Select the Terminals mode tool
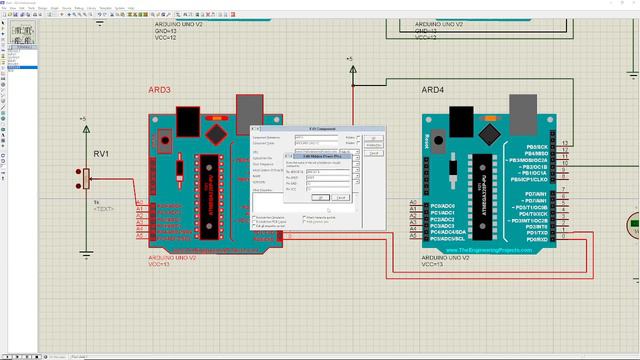 (x=3, y=62)
